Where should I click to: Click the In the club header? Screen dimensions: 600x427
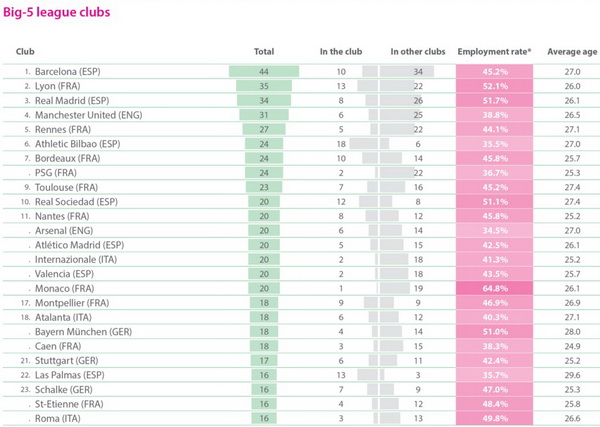pyautogui.click(x=341, y=52)
